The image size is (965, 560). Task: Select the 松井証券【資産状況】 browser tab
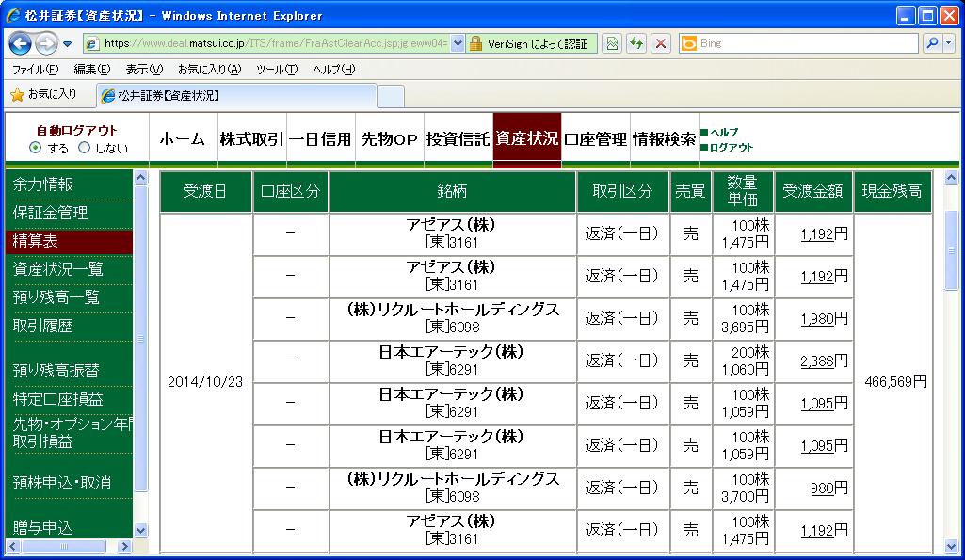(236, 95)
